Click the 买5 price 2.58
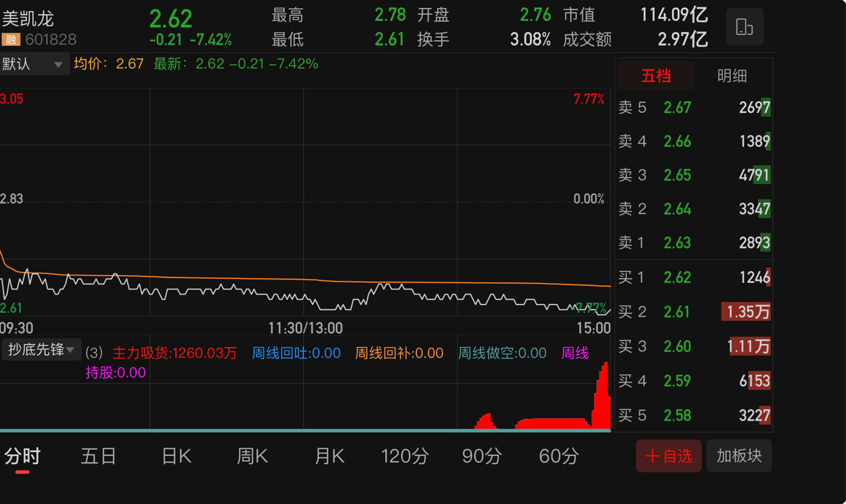Viewport: 846px width, 504px height. tap(677, 415)
